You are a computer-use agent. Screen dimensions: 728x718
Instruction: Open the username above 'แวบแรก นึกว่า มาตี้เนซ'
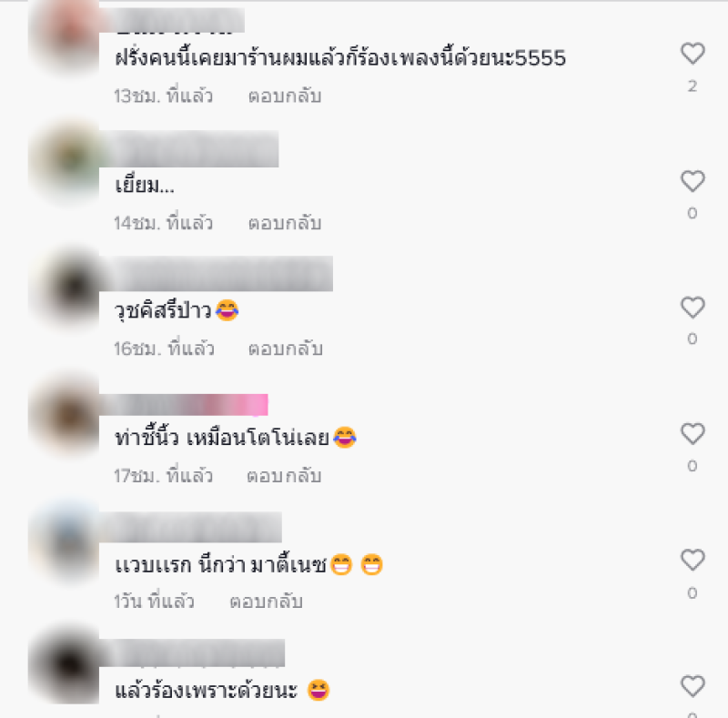point(191,527)
